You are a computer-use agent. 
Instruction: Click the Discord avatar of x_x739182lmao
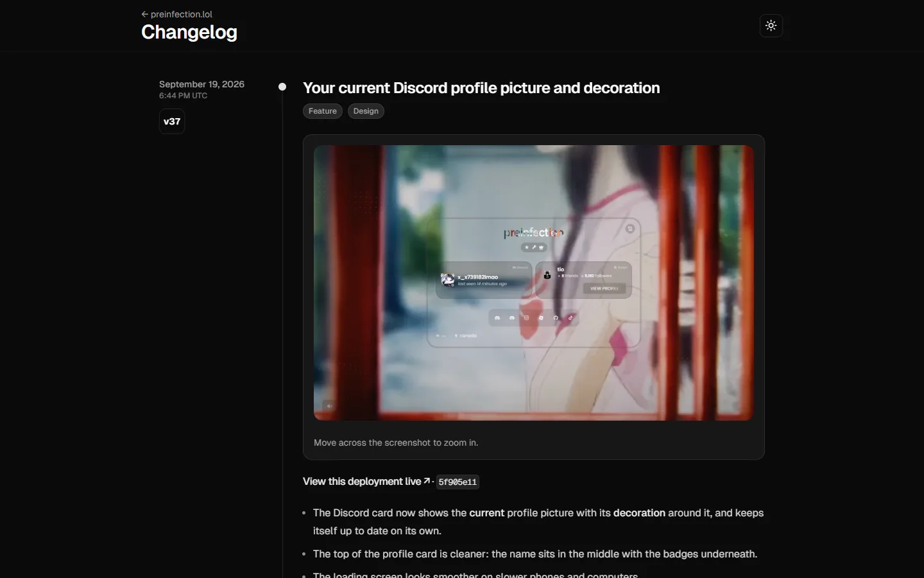coord(448,279)
